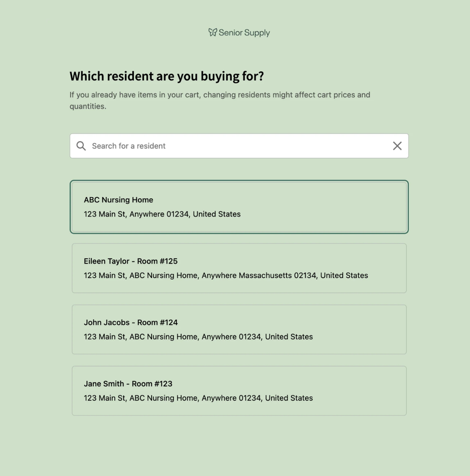Click ABC Nursing Home's street address line

coord(162,214)
